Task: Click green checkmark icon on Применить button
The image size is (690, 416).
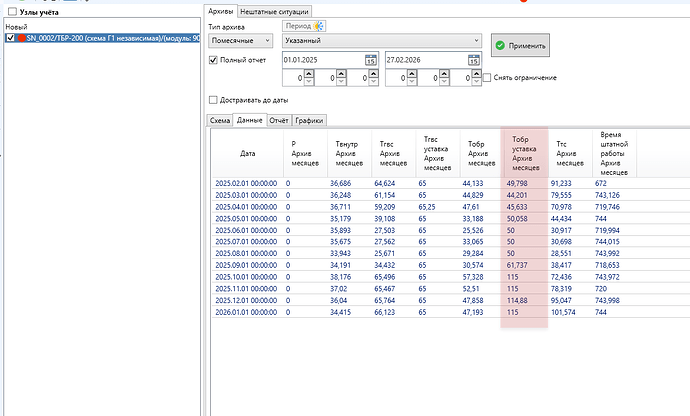Action: tap(501, 45)
